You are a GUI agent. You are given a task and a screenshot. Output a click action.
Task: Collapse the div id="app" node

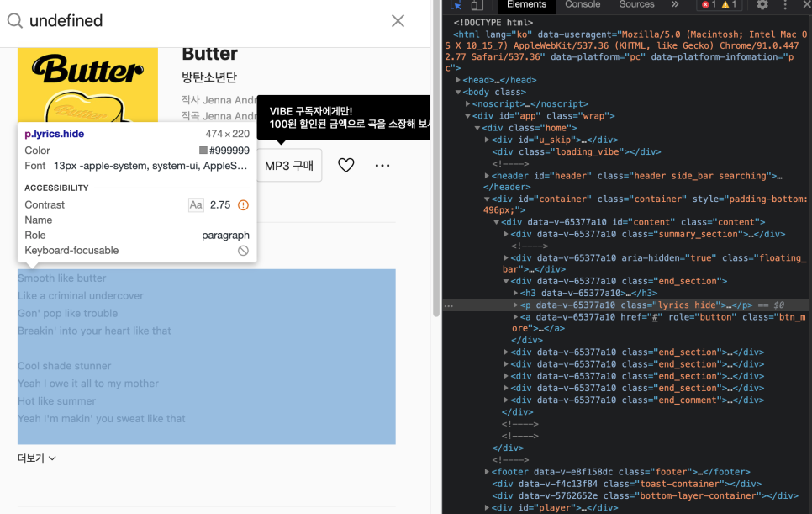pyautogui.click(x=467, y=115)
